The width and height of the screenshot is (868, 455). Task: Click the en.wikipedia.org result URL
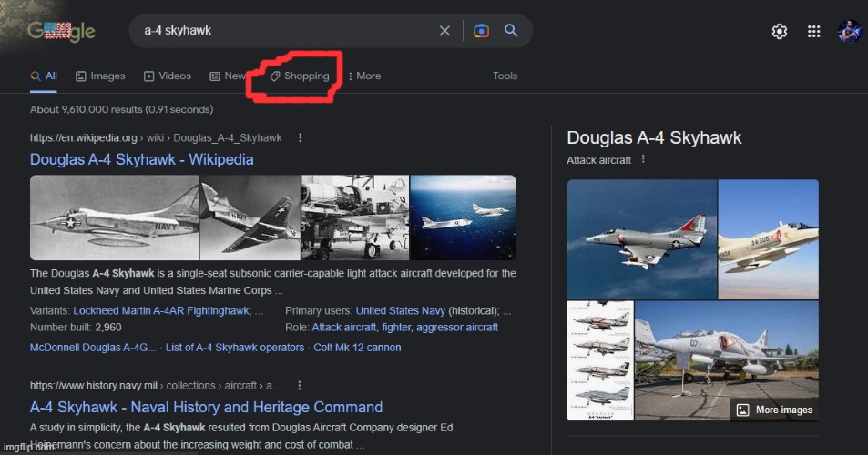pos(156,137)
